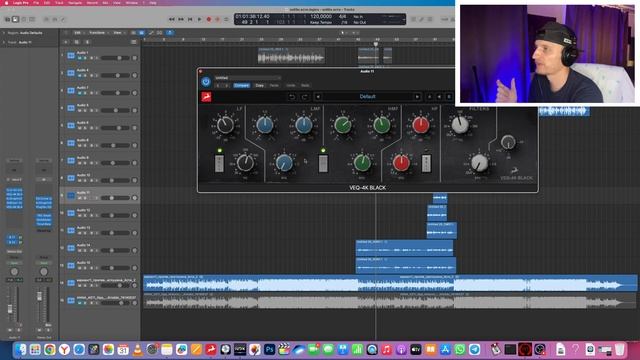
Task: Click Go to Beginning transport button
Action: click(190, 19)
